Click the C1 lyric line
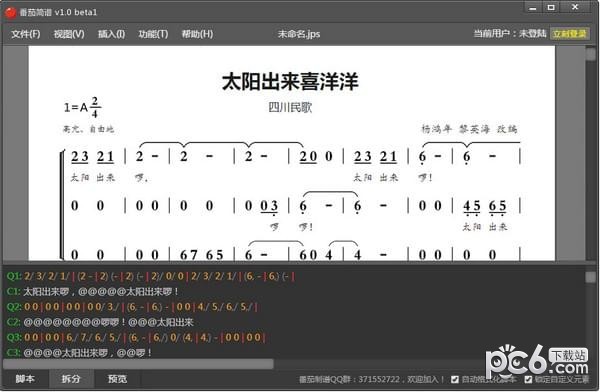The height and width of the screenshot is (392, 600). point(93,291)
